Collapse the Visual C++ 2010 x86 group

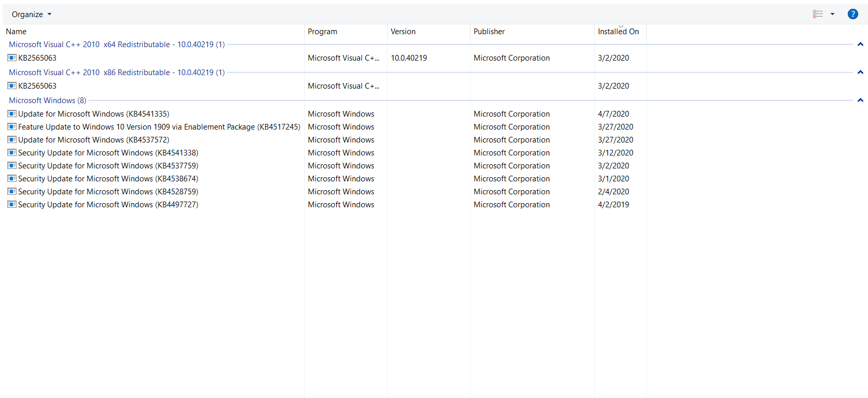pos(860,73)
